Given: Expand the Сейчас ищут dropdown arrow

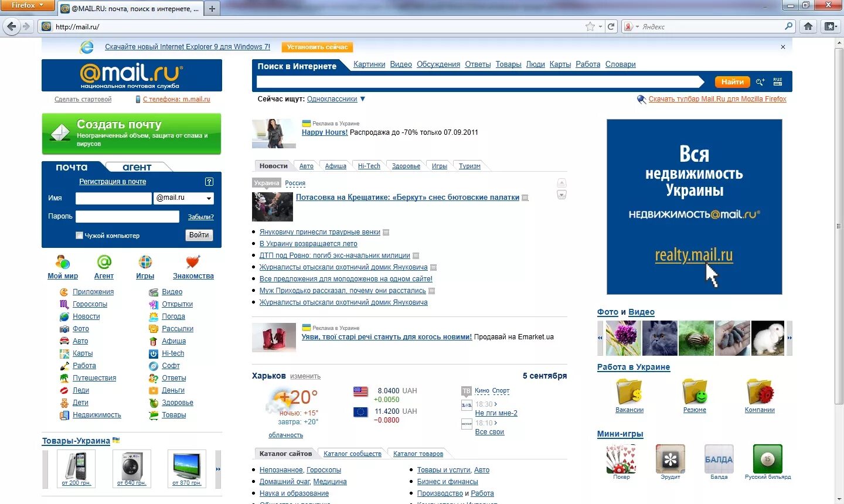Looking at the screenshot, I should click(362, 99).
